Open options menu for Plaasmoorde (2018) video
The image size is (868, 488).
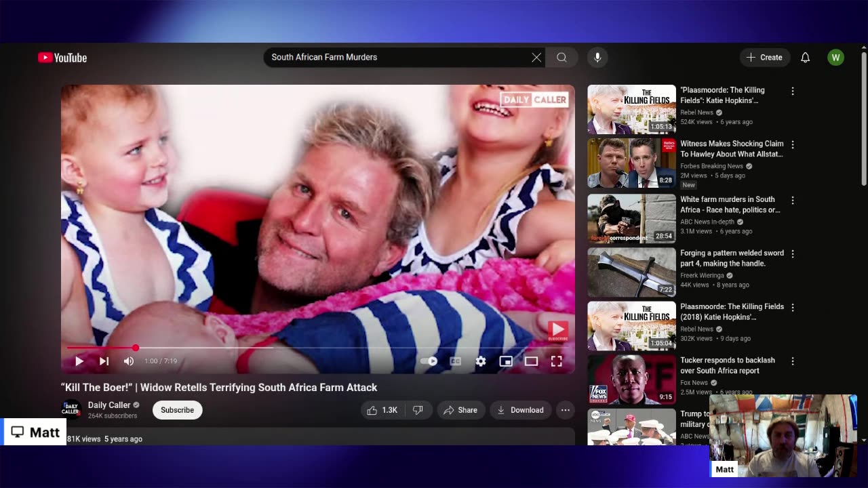point(792,307)
